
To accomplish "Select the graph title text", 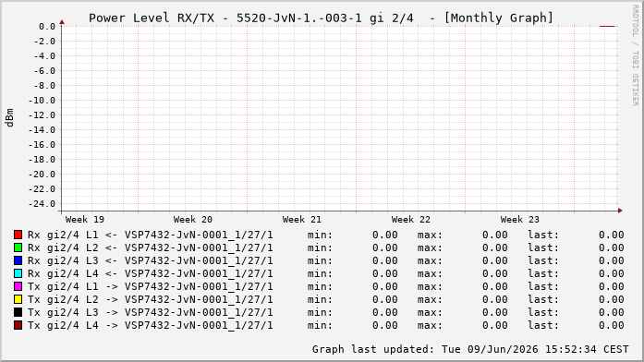I will pyautogui.click(x=322, y=18).
